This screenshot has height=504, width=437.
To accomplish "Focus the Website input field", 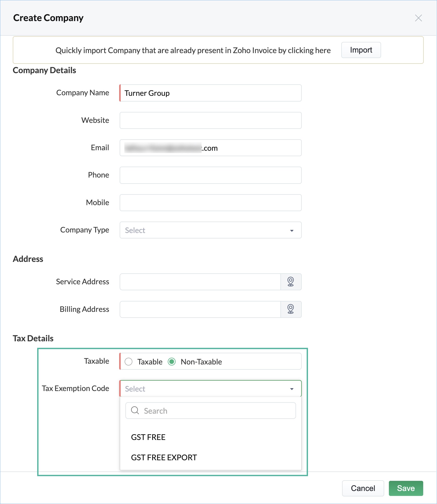I will tap(211, 120).
